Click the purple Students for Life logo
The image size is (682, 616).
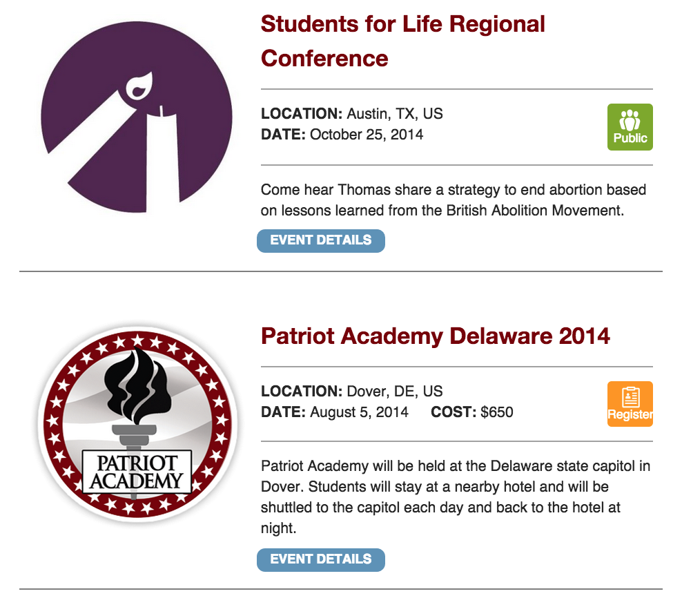[136, 117]
